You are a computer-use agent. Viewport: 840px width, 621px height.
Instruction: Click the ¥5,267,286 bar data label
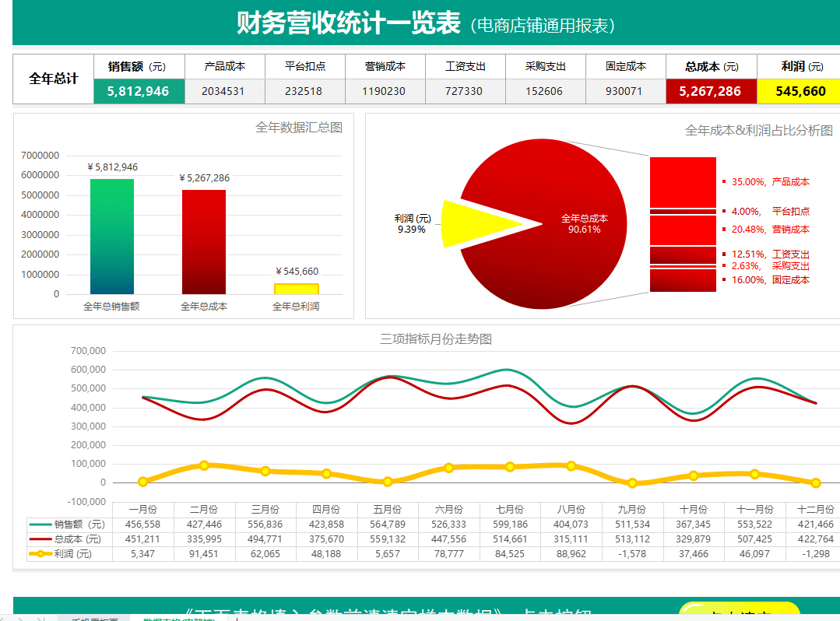coord(204,177)
